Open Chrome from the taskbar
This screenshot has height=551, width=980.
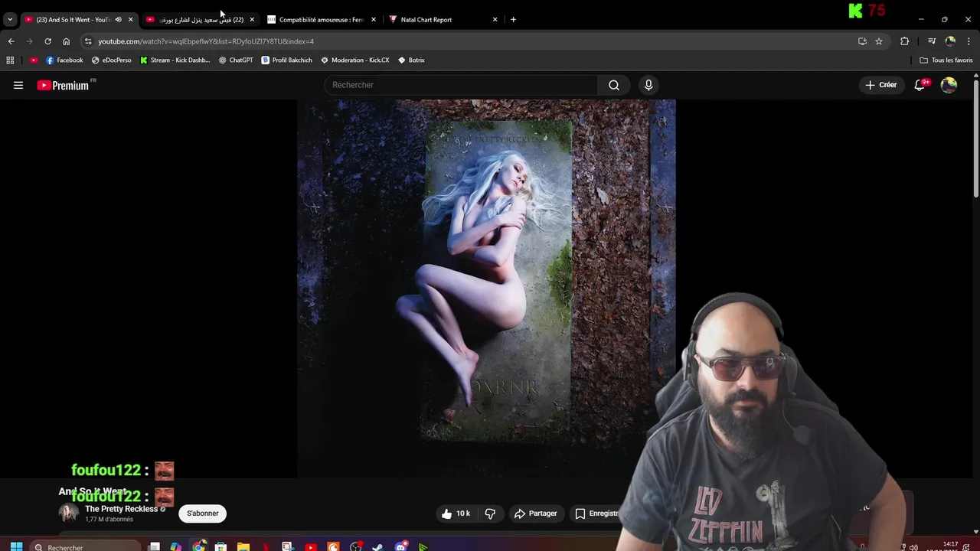(x=199, y=546)
